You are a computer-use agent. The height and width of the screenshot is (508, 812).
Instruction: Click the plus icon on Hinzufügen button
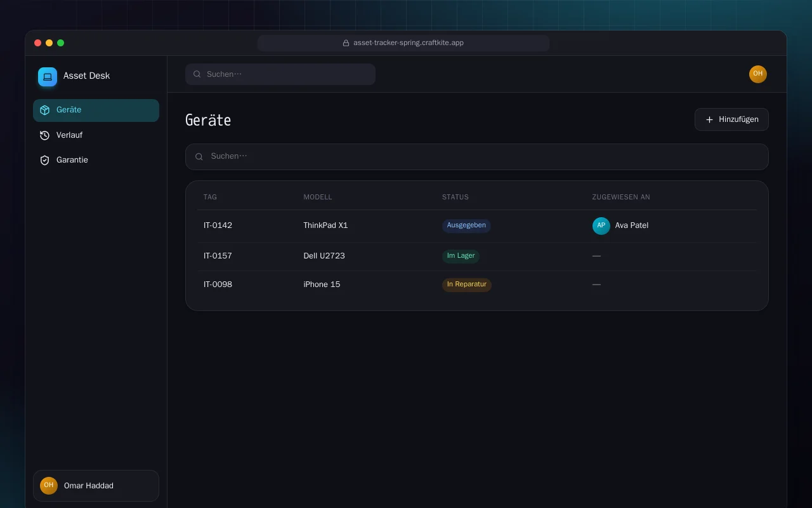click(709, 119)
